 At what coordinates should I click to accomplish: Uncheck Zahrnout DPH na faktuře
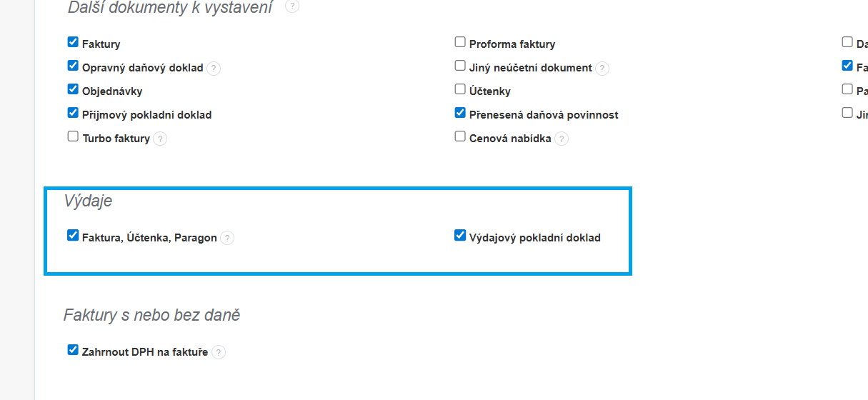point(73,350)
